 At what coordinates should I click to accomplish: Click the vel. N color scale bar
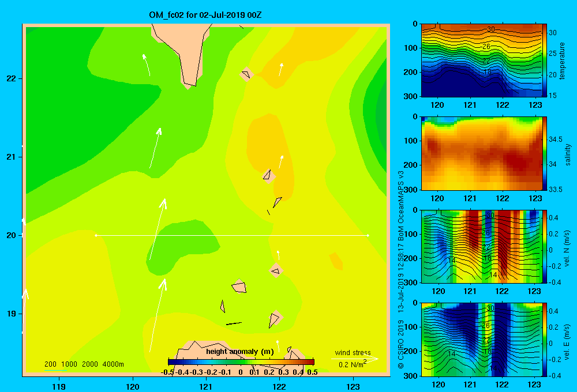pyautogui.click(x=545, y=247)
